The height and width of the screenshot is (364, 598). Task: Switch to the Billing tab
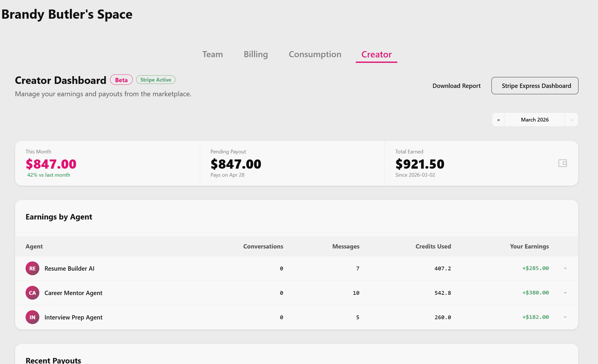click(255, 54)
